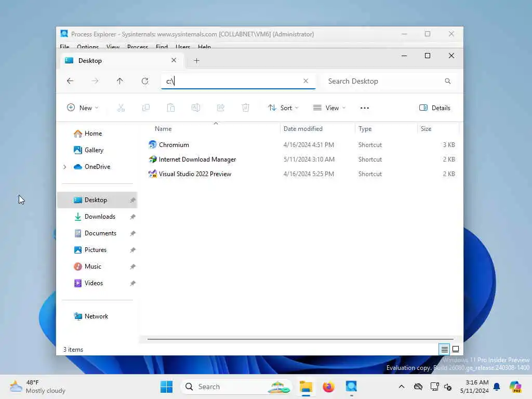This screenshot has width=532, height=399.
Task: Open Downloads in the navigation pane
Action: click(x=100, y=217)
